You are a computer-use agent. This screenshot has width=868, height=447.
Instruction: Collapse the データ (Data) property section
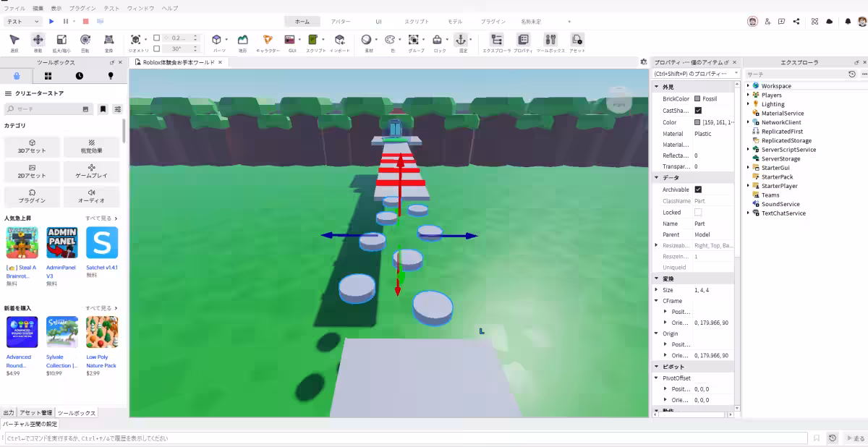coord(657,178)
